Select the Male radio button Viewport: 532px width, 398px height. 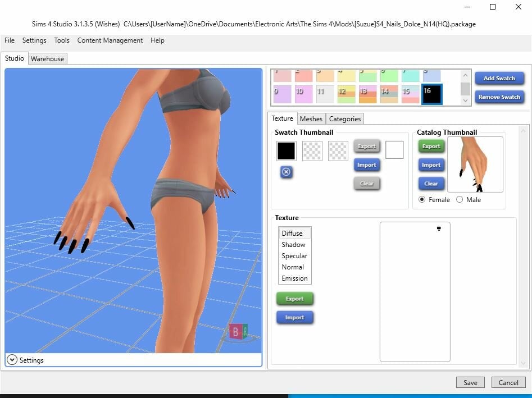click(460, 199)
